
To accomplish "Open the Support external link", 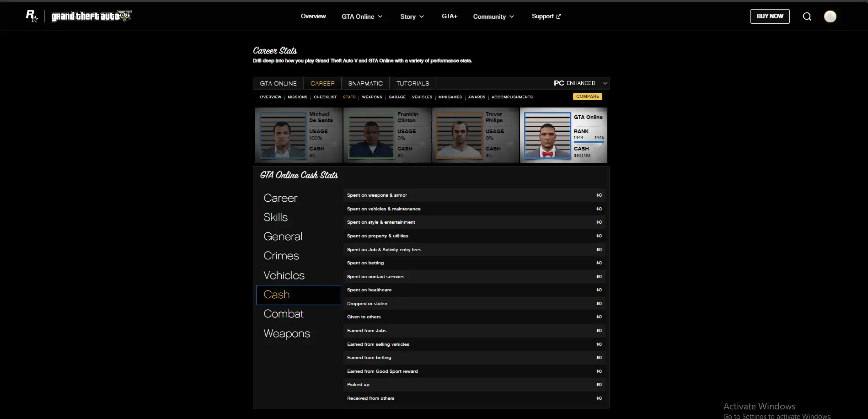I will [x=546, y=16].
